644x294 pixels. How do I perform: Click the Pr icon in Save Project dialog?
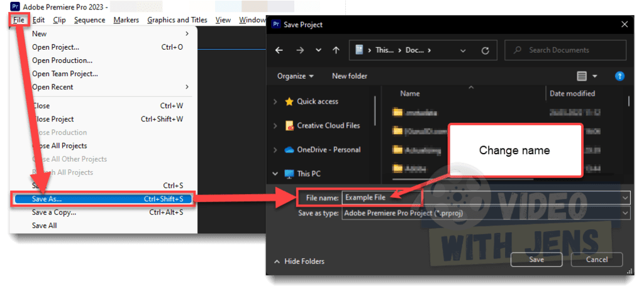(276, 25)
